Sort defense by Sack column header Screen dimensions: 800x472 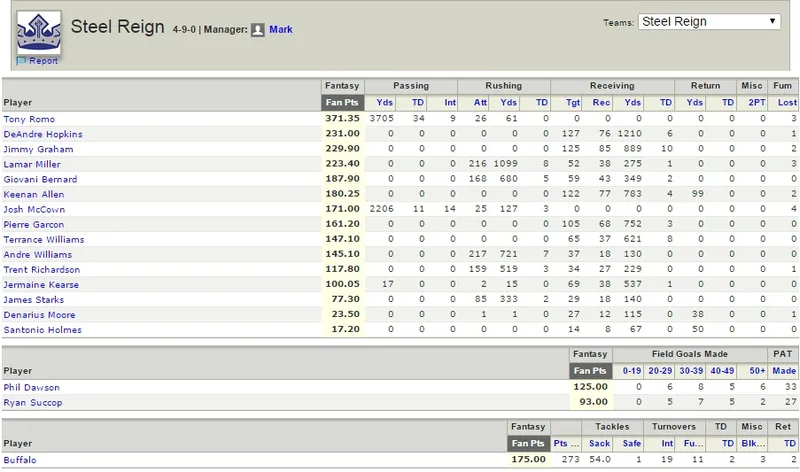tap(599, 443)
